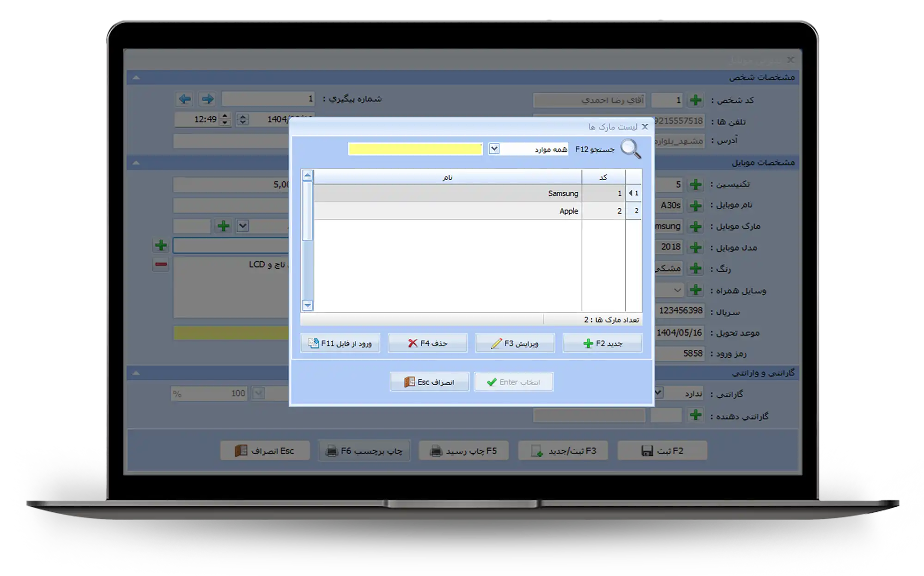Screen dimensions: 924x576
Task: Click the موعد تحویل date field
Action: tap(680, 333)
